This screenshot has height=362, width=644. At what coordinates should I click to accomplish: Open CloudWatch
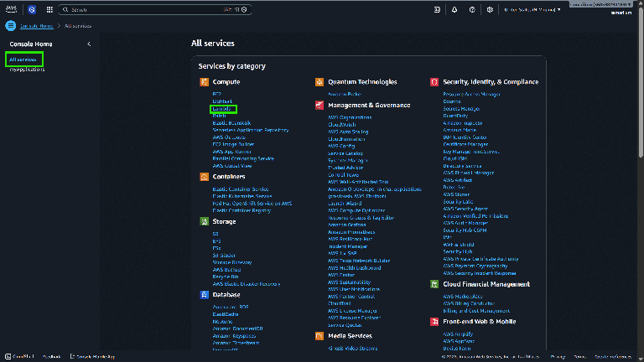342,125
